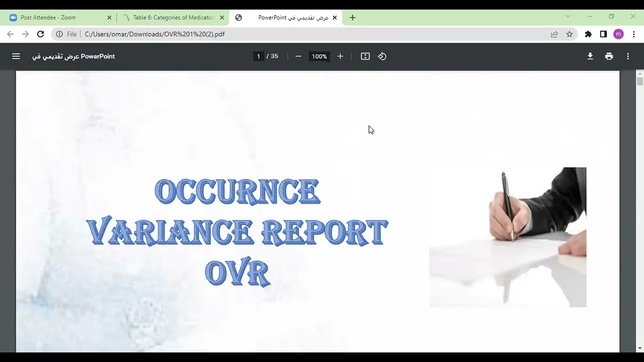Open the profile avatar 'm'
This screenshot has width=644, height=362.
pos(618,34)
